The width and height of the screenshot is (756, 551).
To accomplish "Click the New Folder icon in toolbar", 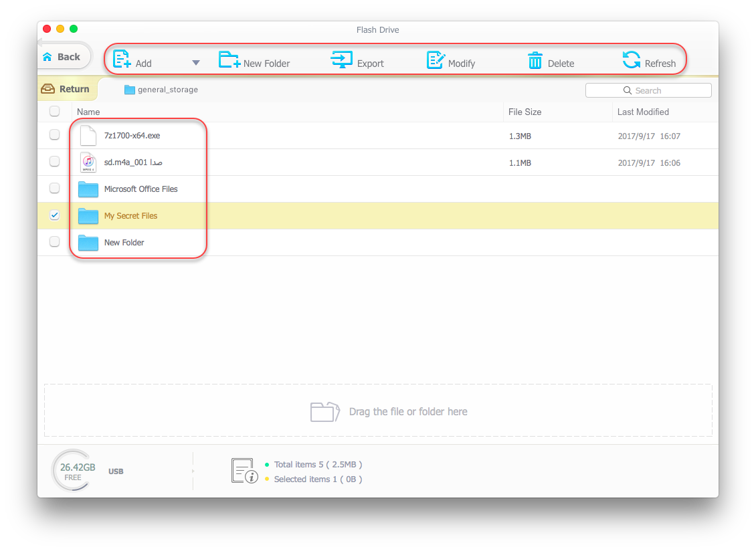I will [x=229, y=60].
